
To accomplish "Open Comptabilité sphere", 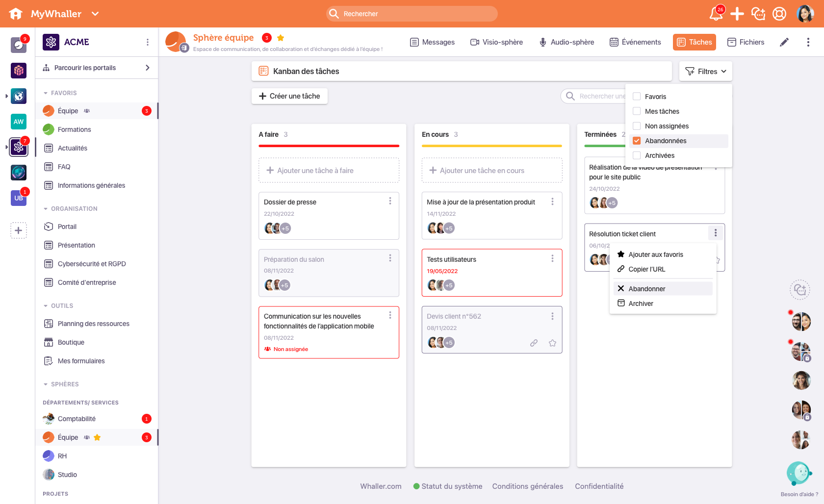I will click(77, 419).
